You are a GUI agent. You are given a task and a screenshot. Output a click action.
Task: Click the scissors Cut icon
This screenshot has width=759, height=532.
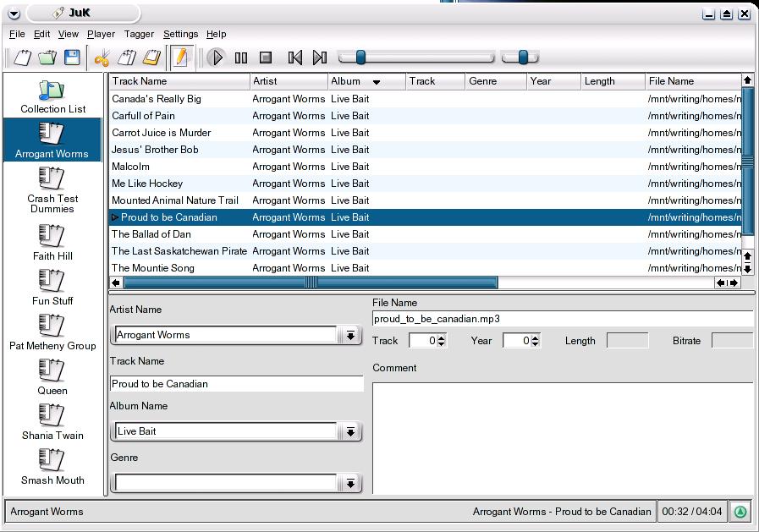click(102, 58)
